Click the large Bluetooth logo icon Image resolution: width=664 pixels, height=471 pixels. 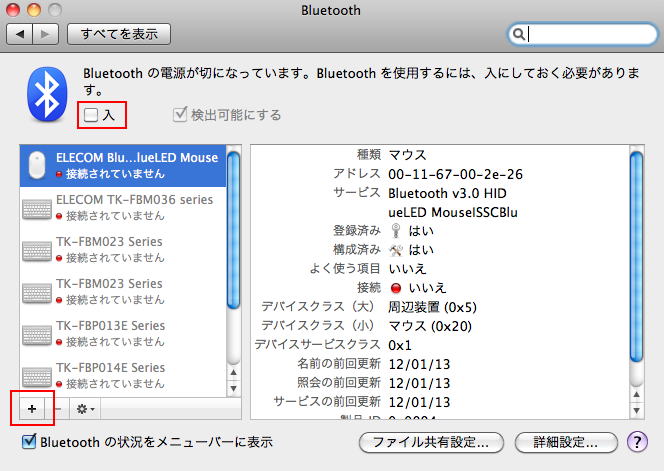pos(47,94)
